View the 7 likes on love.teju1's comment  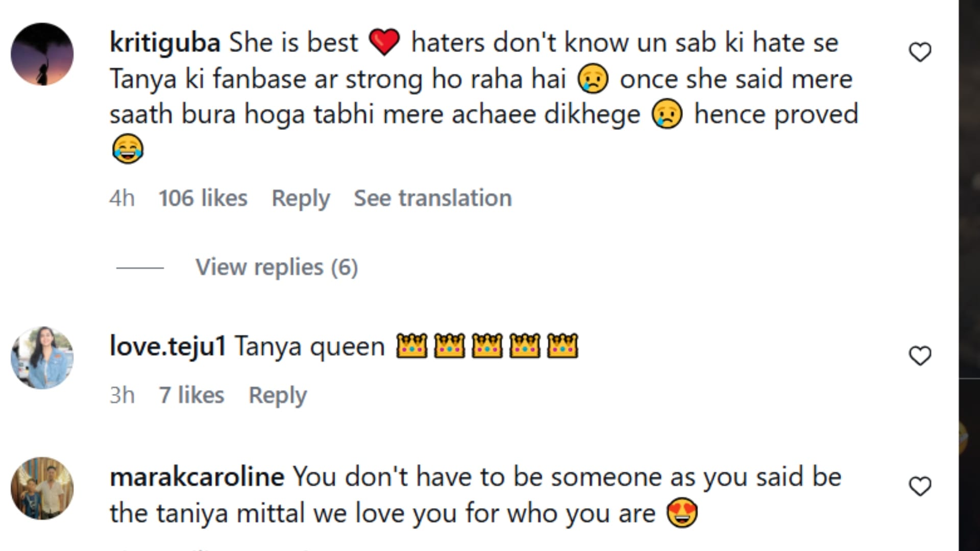pos(191,395)
